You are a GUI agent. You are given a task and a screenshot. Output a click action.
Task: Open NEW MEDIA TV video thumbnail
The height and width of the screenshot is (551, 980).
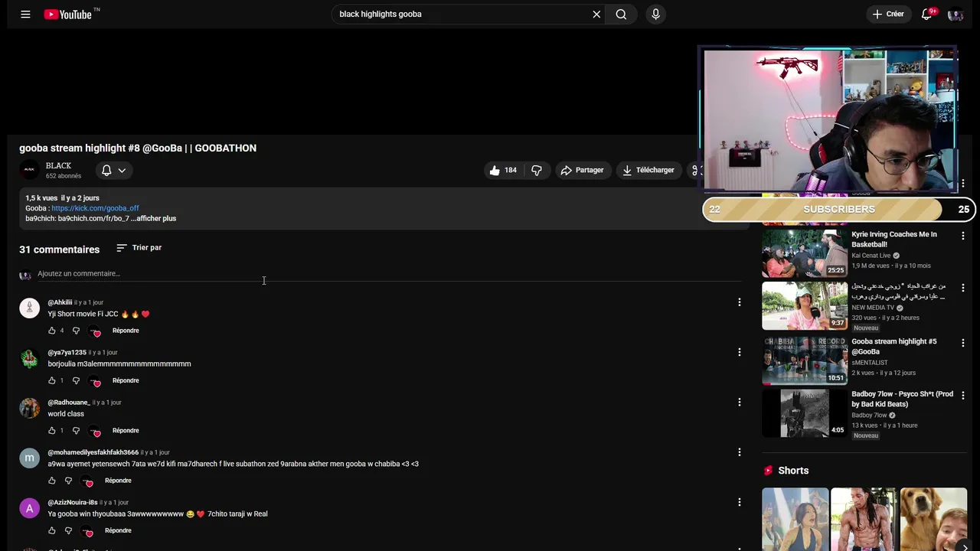[x=804, y=306]
